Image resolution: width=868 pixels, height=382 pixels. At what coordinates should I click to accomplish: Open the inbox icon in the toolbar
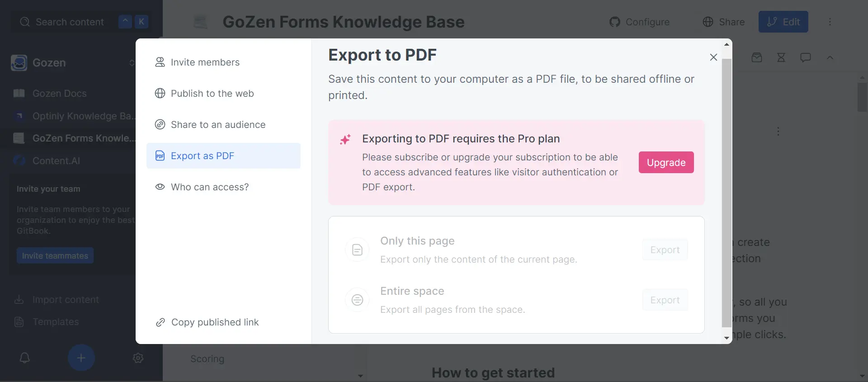[x=757, y=57]
